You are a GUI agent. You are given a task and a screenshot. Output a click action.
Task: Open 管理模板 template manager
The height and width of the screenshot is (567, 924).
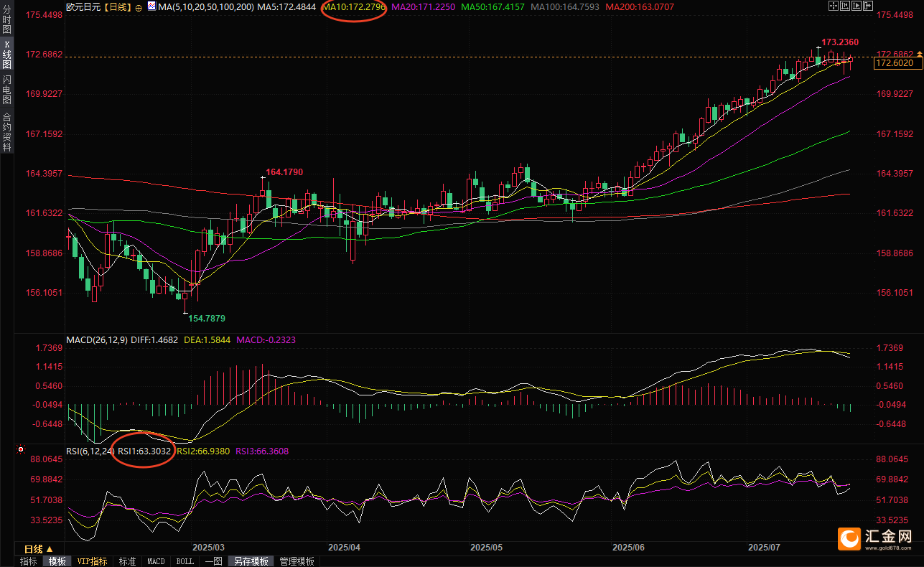point(297,561)
